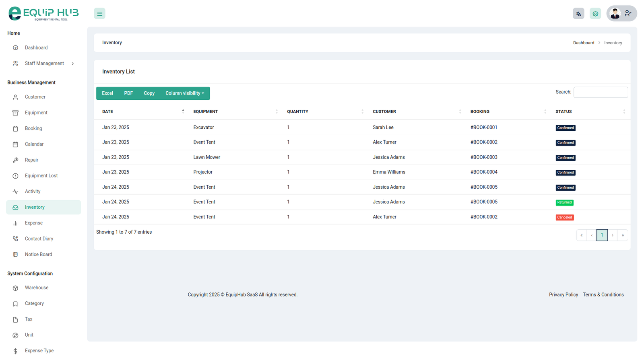Open the Privacy Policy link
Viewport: 644px width, 362px height.
563,295
